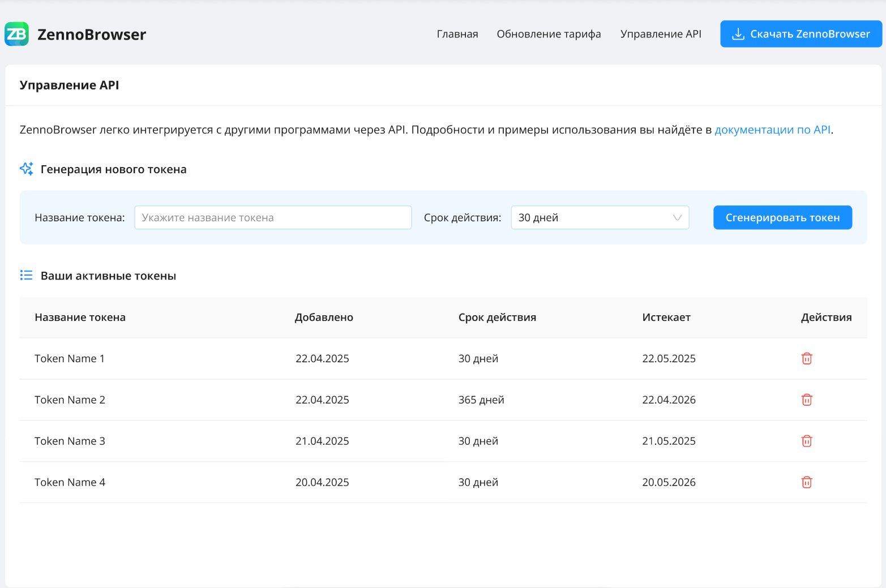Select Управление API in top navigation
The image size is (886, 588).
(x=660, y=34)
